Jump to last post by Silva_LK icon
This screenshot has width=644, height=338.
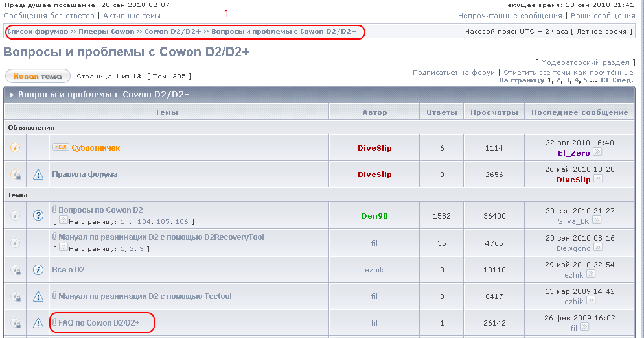597,220
